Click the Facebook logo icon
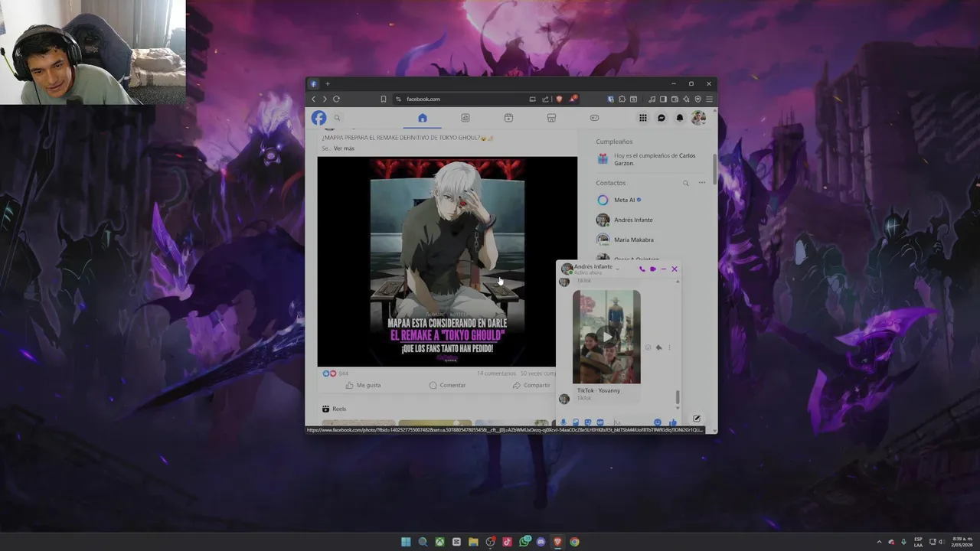 (x=318, y=118)
